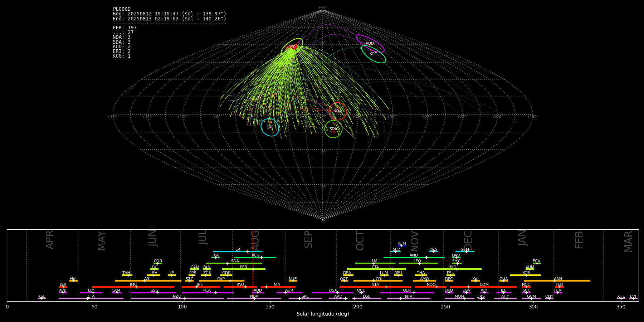
Task: Select the PAU red bar in timeline
Action: click(x=240, y=287)
